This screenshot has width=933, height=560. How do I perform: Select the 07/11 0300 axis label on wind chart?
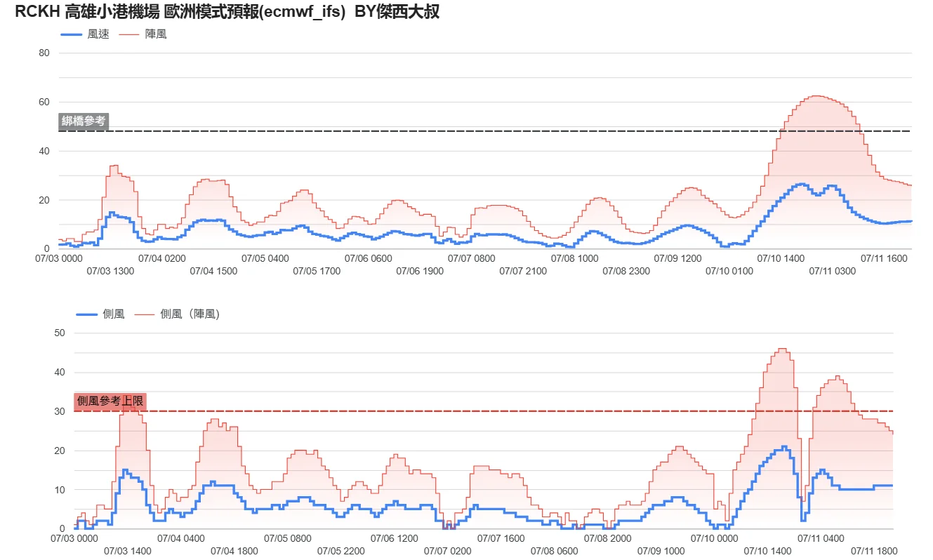pyautogui.click(x=833, y=271)
